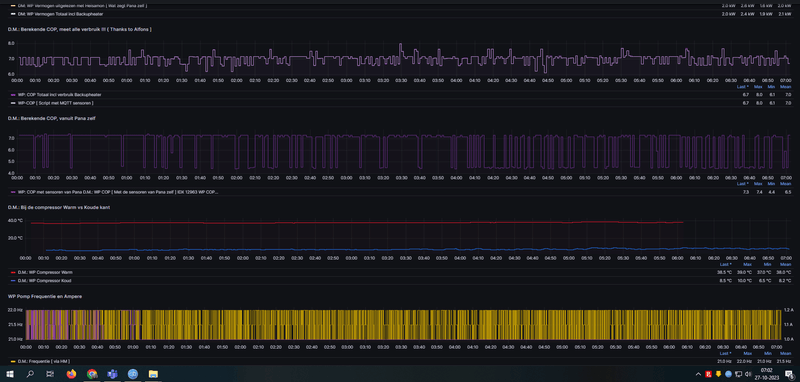Viewport: 800px width, 382px height.
Task: Sort compressor temperature legend by Min
Action: tap(767, 264)
